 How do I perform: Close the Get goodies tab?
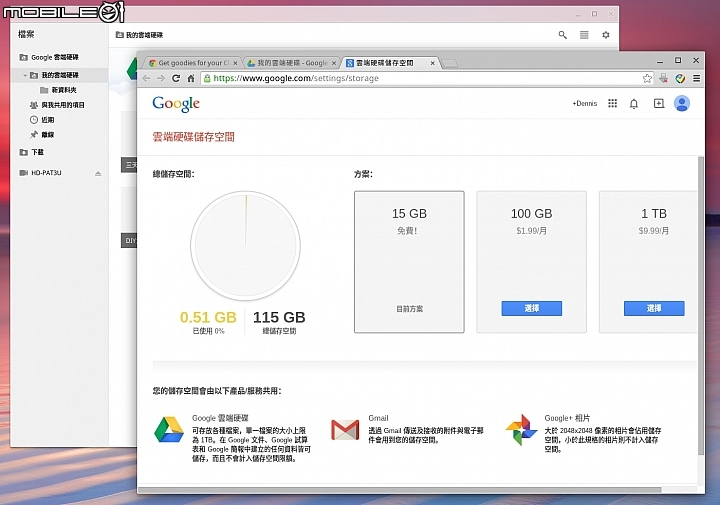tap(235, 63)
